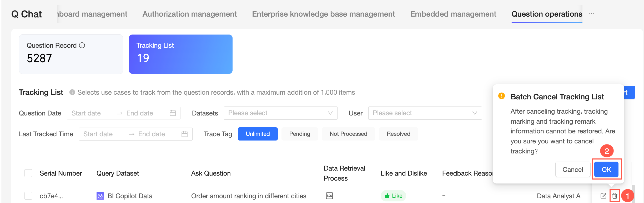Select the Resolved trace tag filter

pyautogui.click(x=398, y=134)
